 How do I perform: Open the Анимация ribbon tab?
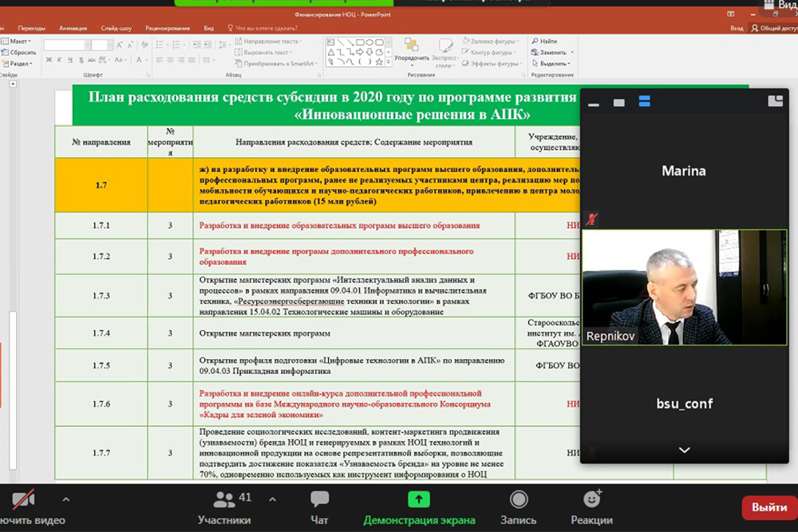pos(73,28)
